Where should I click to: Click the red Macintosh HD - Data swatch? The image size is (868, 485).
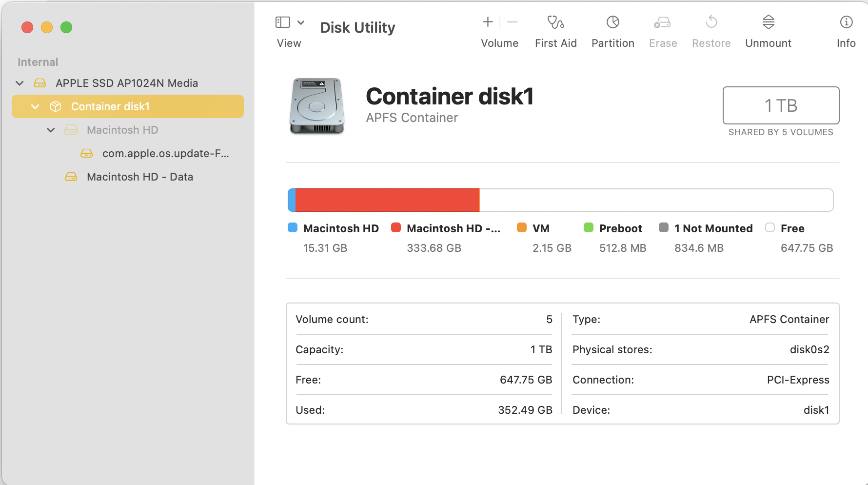click(396, 228)
